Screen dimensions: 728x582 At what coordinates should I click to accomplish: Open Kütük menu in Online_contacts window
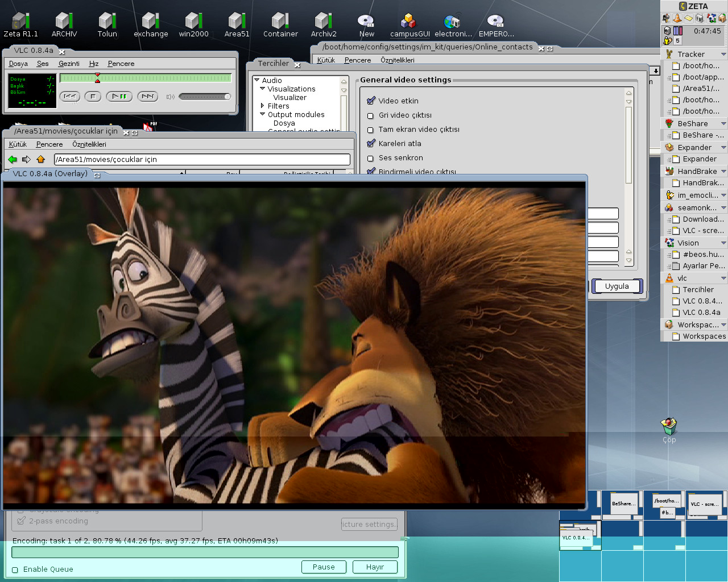pyautogui.click(x=326, y=60)
